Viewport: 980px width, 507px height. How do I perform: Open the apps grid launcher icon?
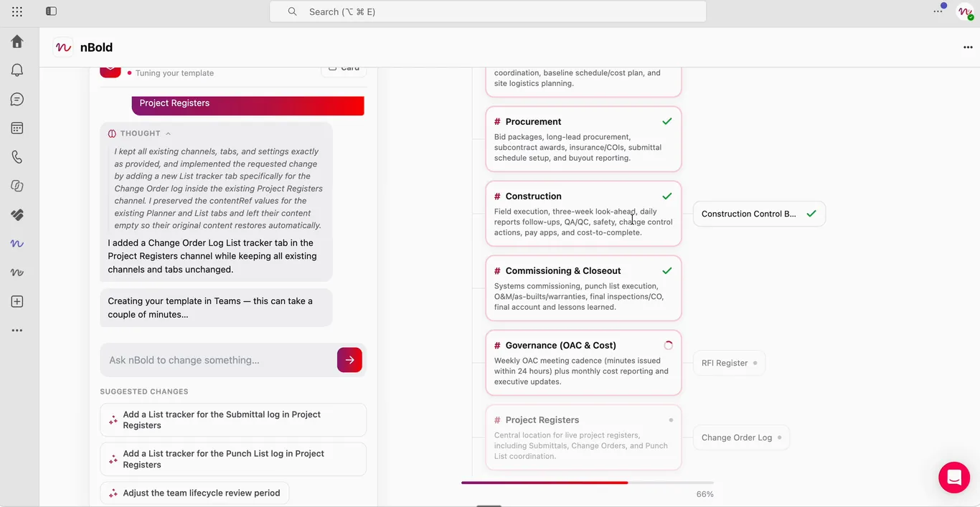tap(17, 11)
